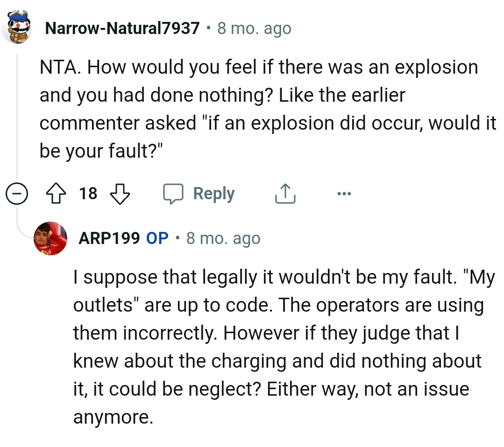Click the vertical thread line to collapse
This screenshot has width=504, height=447.
[17, 117]
